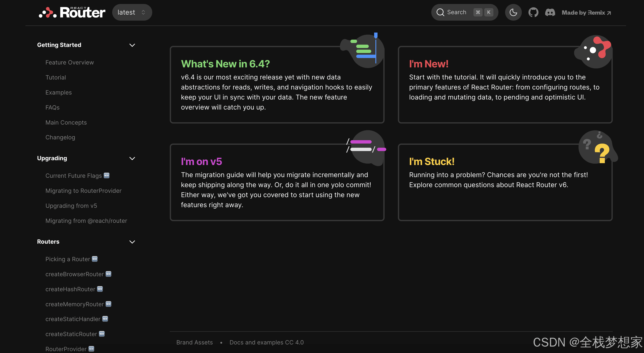Screen dimensions: 644x353
Task: Open the Made by Remix link
Action: [x=586, y=13]
